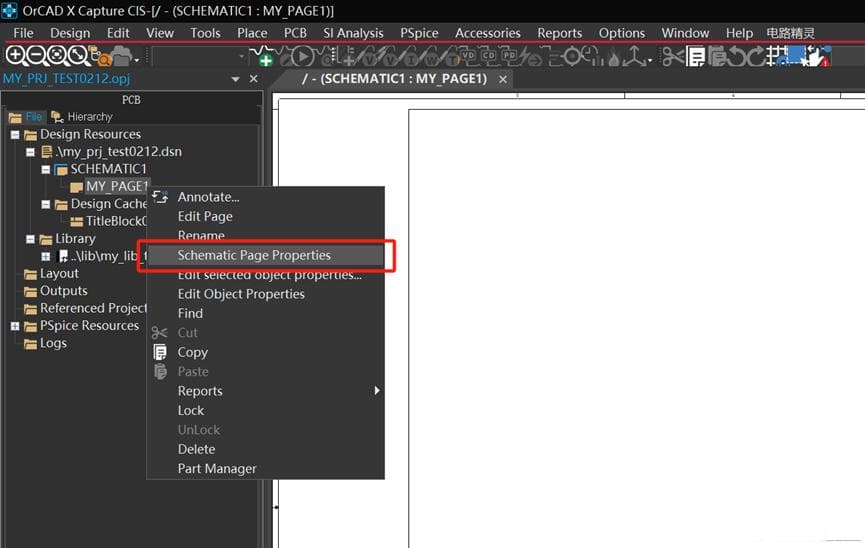Click the Zoom Out toolbar icon
The width and height of the screenshot is (865, 548).
tap(36, 56)
